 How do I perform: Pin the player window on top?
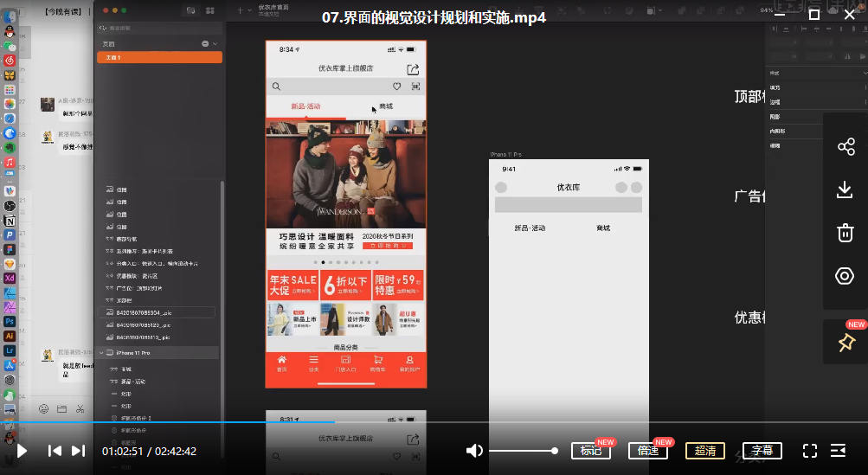(845, 343)
